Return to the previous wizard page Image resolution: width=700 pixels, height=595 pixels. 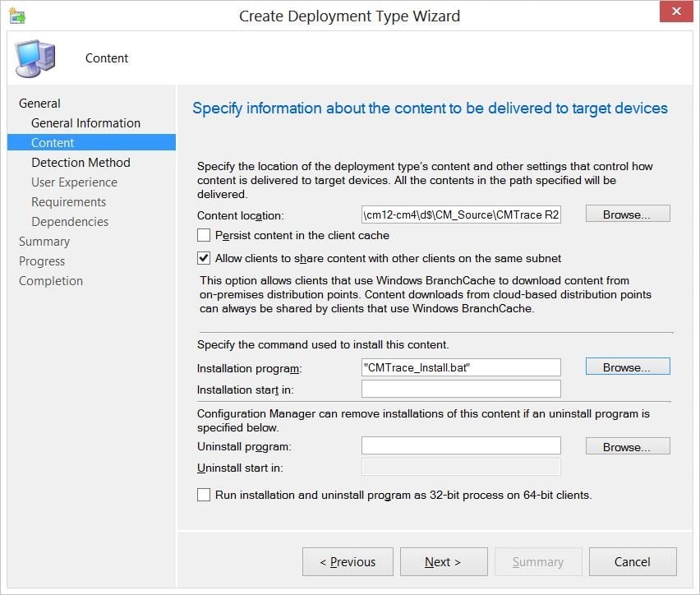348,561
